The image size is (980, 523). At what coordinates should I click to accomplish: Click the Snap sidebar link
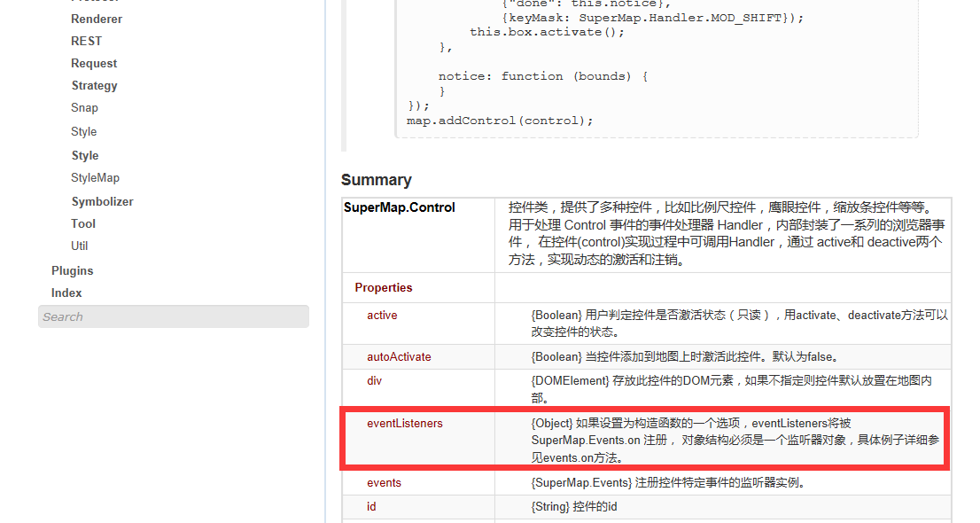pos(84,108)
